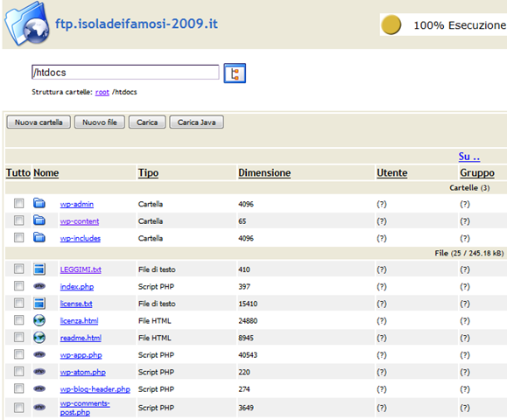The width and height of the screenshot is (507, 420).
Task: Click the licenza.html globe file icon
Action: (x=39, y=320)
